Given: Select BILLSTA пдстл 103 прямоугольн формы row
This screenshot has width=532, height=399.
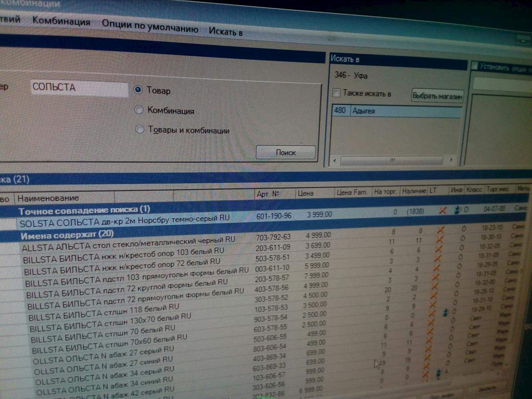Looking at the screenshot, I should pyautogui.click(x=137, y=277).
